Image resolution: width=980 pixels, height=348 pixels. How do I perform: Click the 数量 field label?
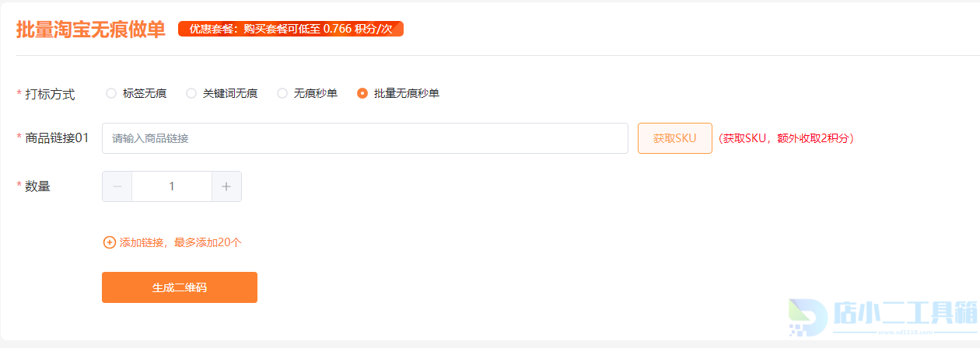(x=37, y=186)
